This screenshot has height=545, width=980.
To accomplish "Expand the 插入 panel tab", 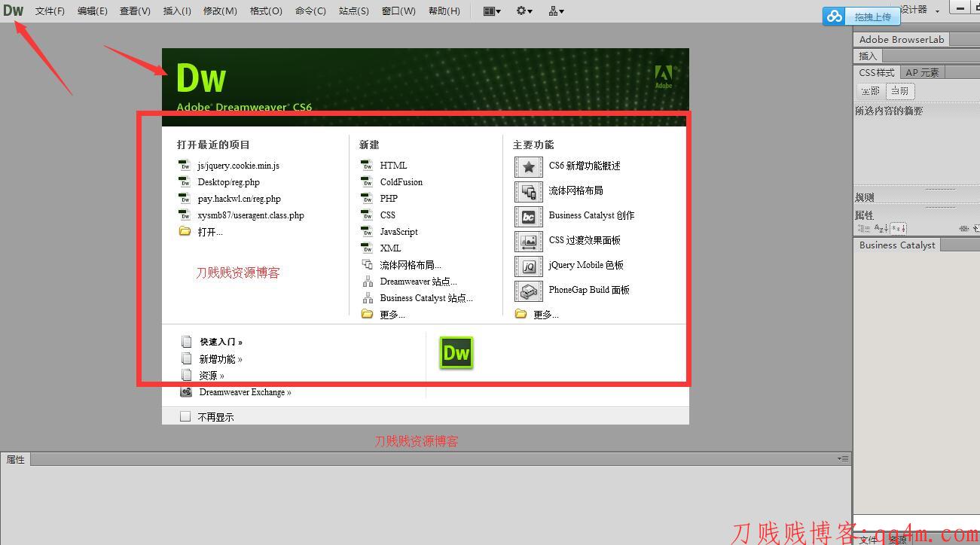I will click(x=868, y=56).
